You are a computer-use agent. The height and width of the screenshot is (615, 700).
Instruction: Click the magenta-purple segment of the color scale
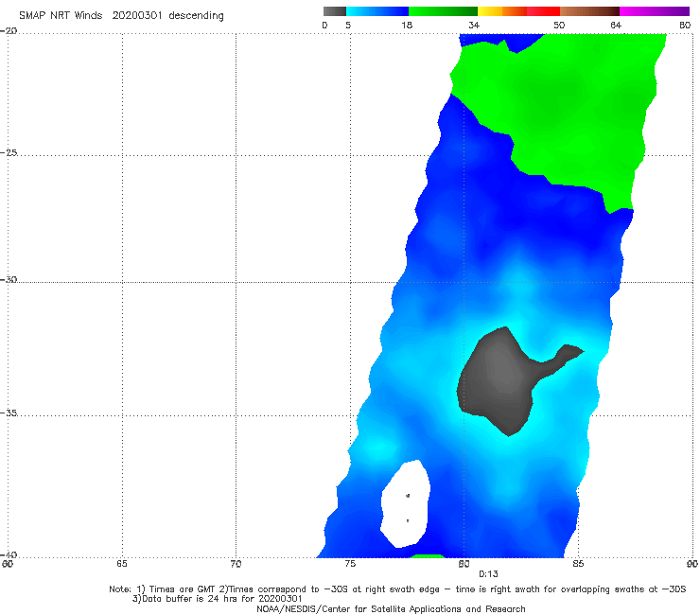click(655, 11)
